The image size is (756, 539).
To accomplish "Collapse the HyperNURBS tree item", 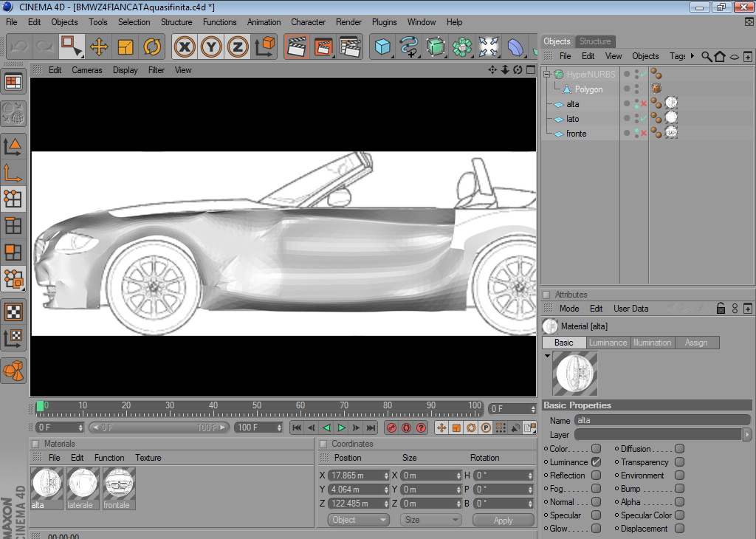I will (x=547, y=75).
